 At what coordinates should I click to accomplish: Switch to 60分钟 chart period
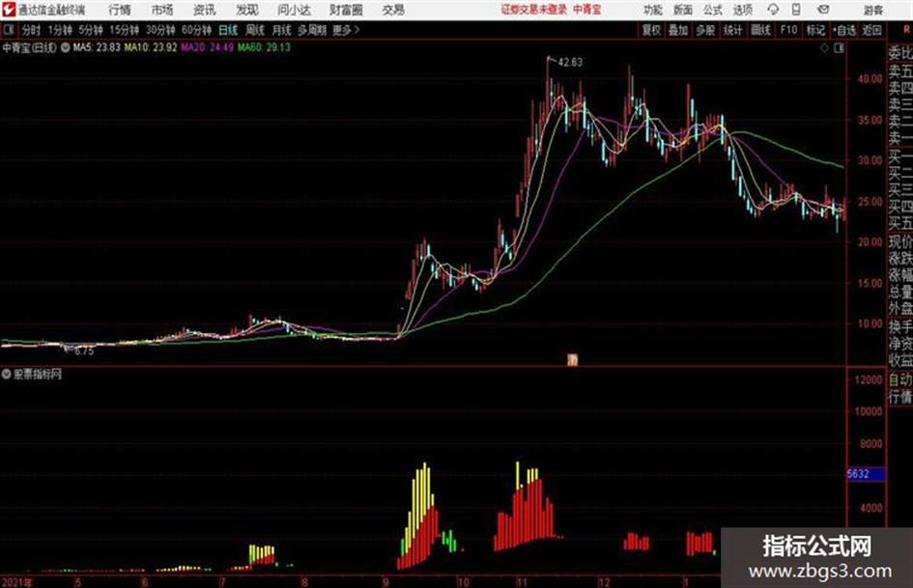[197, 30]
